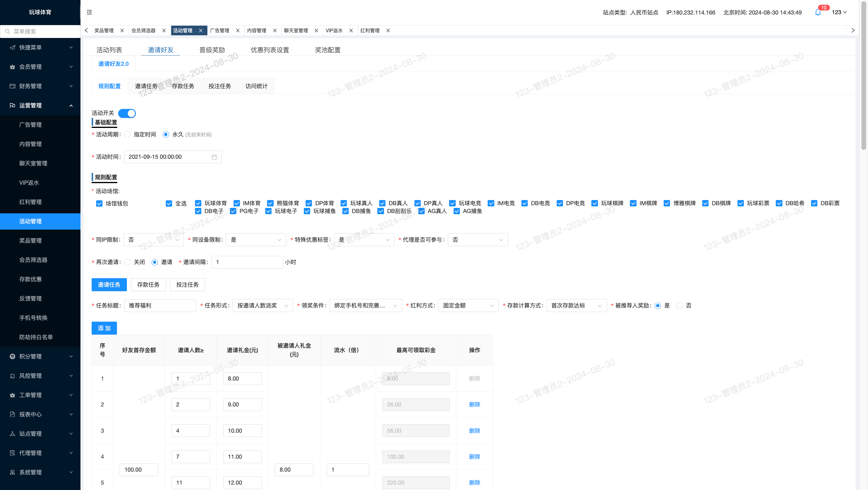Open the 任务形式 dropdown

pyautogui.click(x=263, y=306)
